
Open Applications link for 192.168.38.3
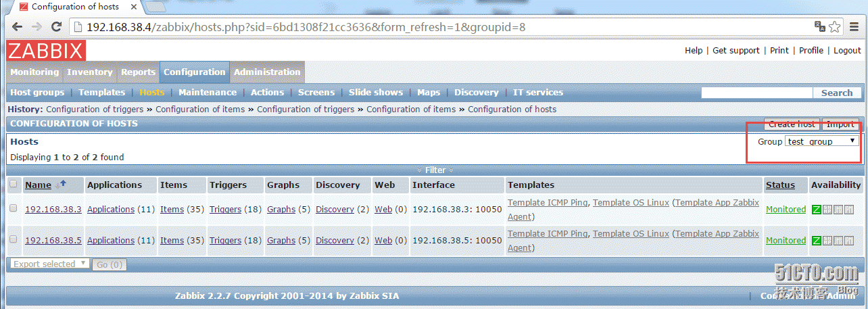111,210
